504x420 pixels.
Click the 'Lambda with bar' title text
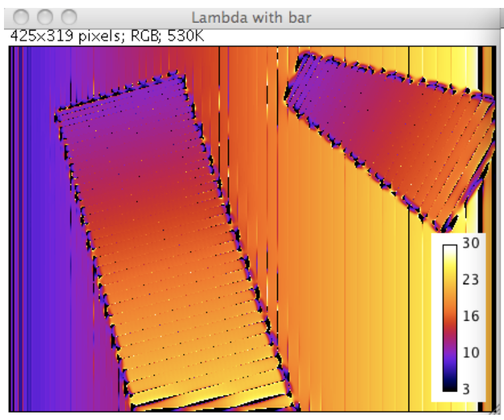[x=251, y=16]
